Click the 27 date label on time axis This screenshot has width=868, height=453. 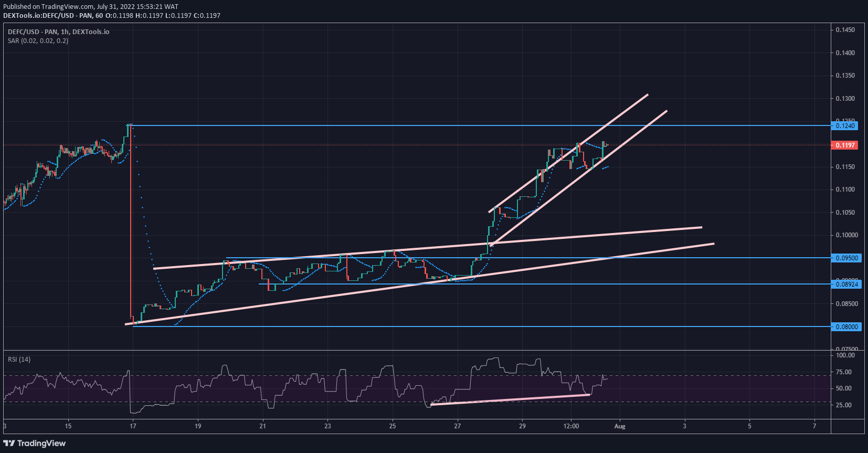(x=458, y=426)
